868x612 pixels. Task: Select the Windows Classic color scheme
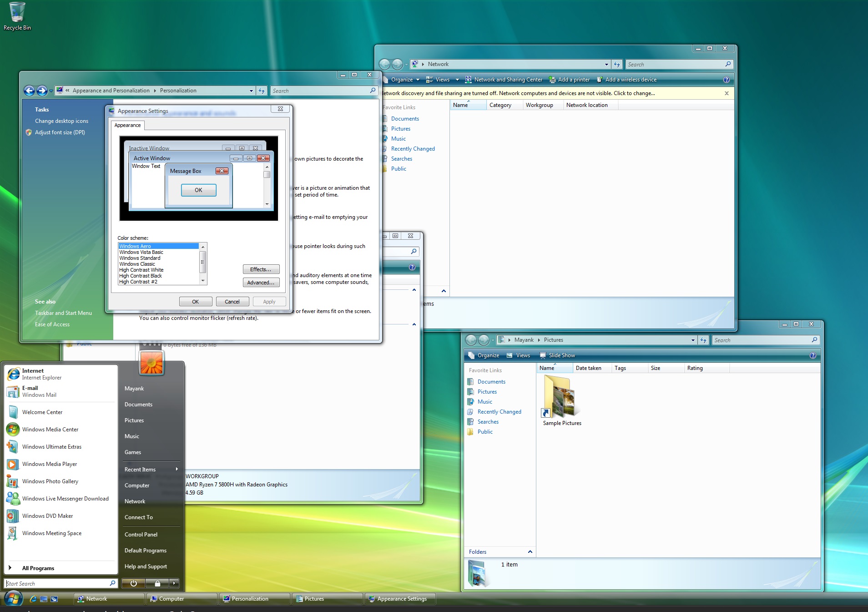(x=138, y=264)
